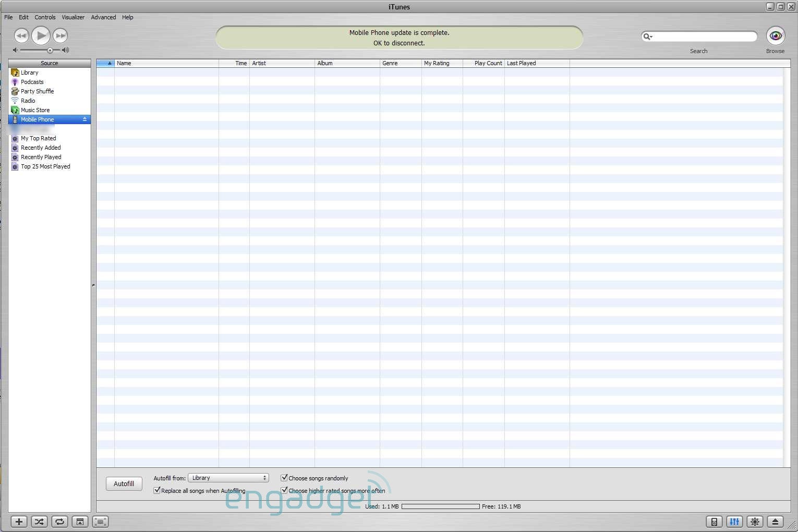The width and height of the screenshot is (798, 532).
Task: Click the sort arrow order column header
Action: tap(105, 63)
